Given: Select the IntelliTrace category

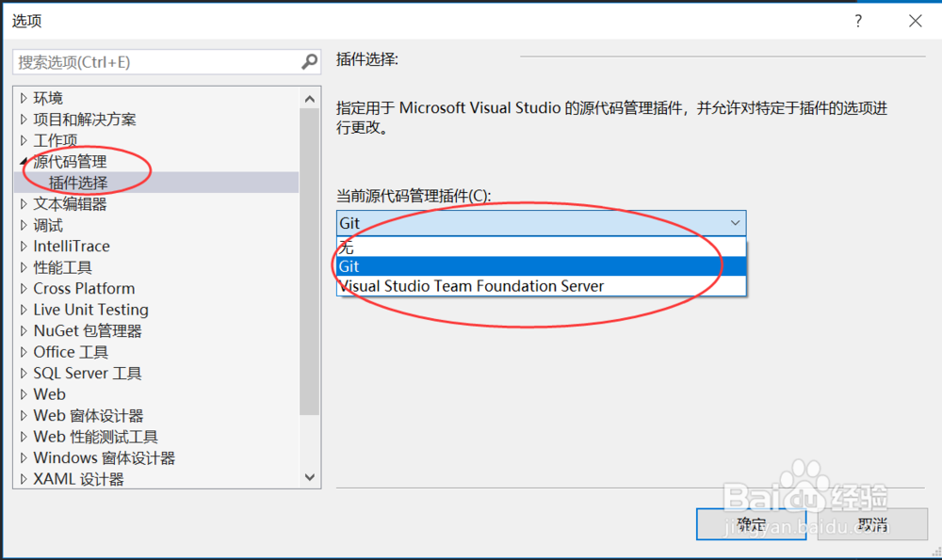Looking at the screenshot, I should tap(72, 246).
